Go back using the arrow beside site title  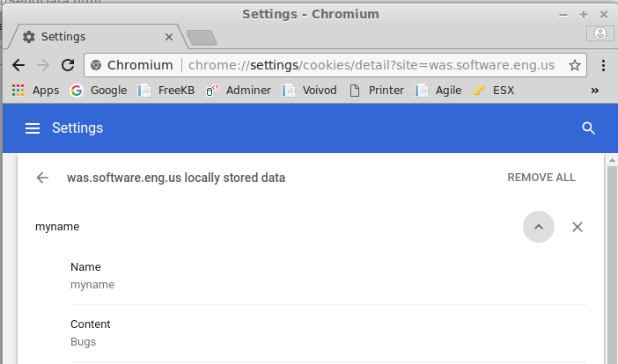coord(42,178)
